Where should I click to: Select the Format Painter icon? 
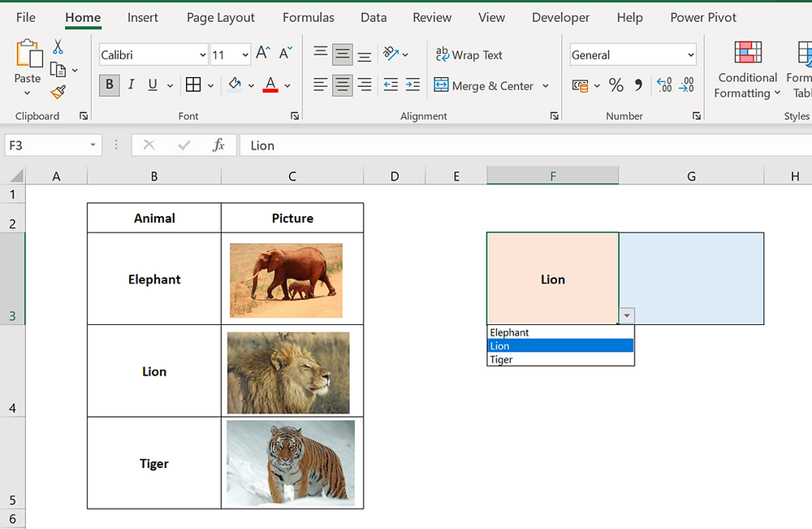(57, 92)
